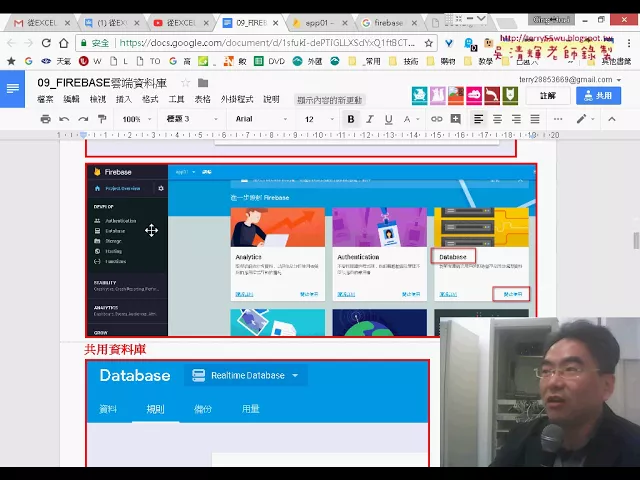Switch to the firebase Google search tab

389,23
